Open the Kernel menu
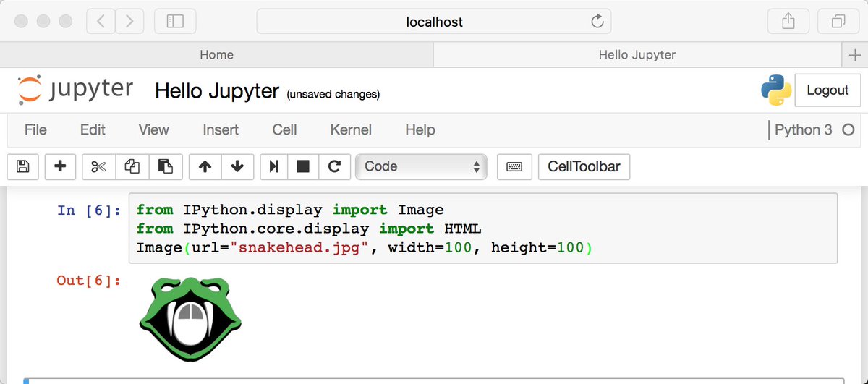This screenshot has width=868, height=384. coord(351,130)
